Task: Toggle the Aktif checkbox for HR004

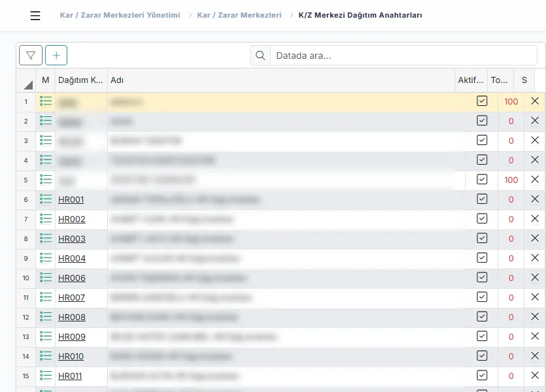Action: point(482,257)
